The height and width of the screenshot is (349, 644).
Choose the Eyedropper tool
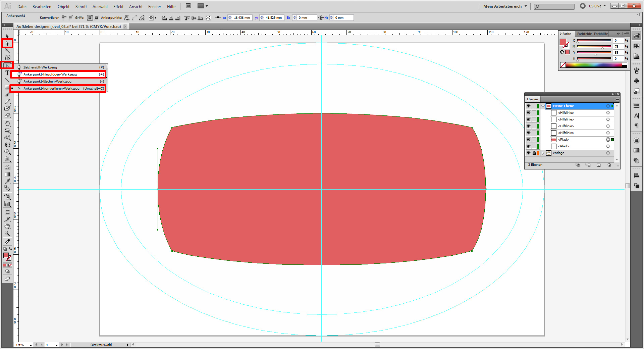click(7, 181)
